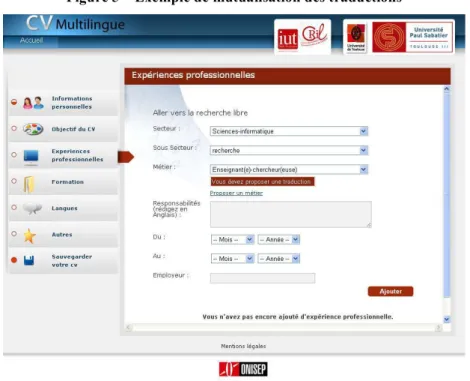Open the Du month dropdown

[233, 239]
